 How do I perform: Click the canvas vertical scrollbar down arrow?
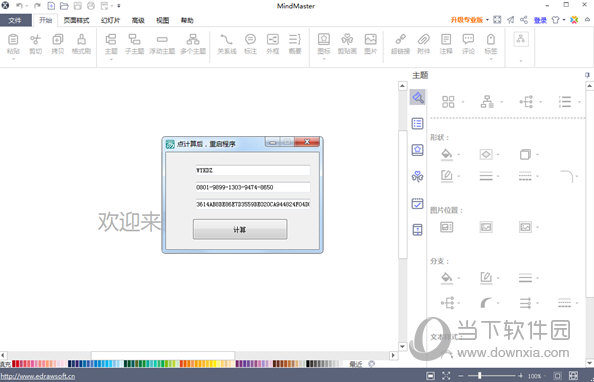tap(403, 346)
